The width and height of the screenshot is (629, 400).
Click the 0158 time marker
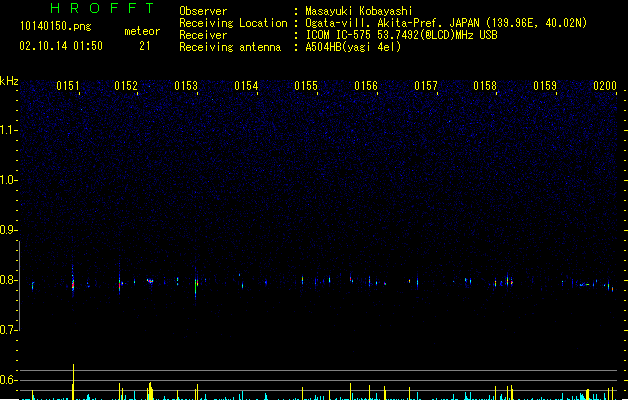coord(485,86)
